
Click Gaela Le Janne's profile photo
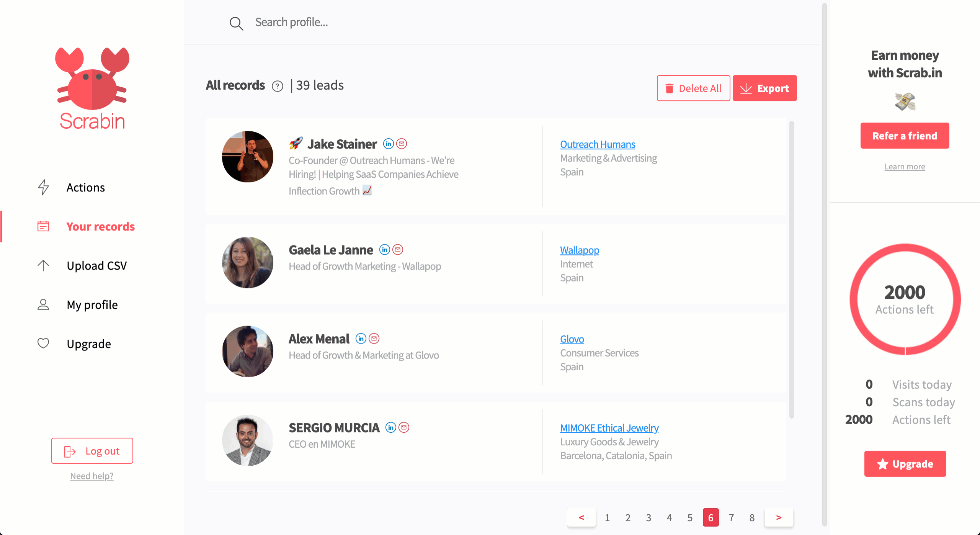coord(248,262)
